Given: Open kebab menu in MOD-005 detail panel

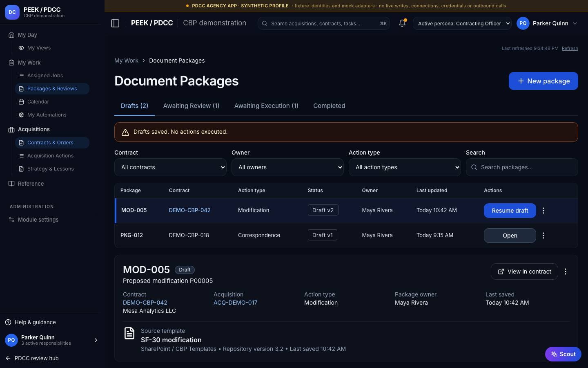Looking at the screenshot, I should pyautogui.click(x=566, y=272).
